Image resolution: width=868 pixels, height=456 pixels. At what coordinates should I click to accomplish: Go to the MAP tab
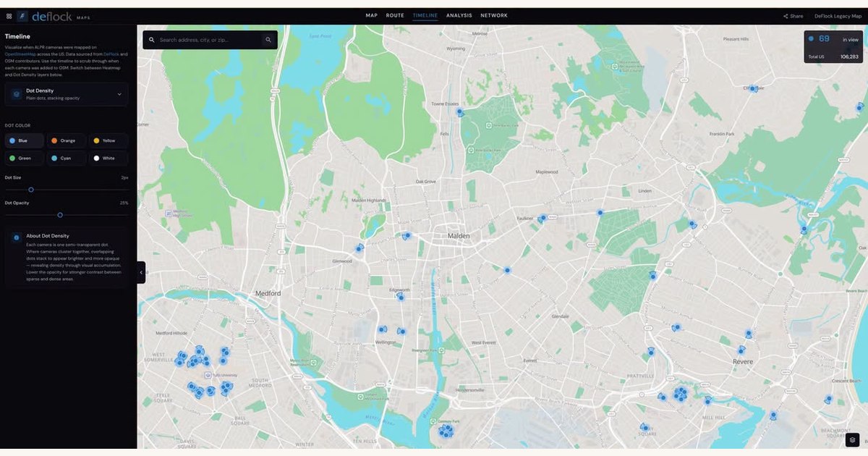[x=372, y=15]
